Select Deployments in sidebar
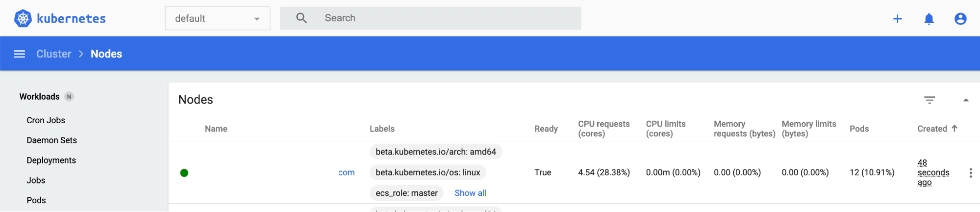 pos(51,160)
